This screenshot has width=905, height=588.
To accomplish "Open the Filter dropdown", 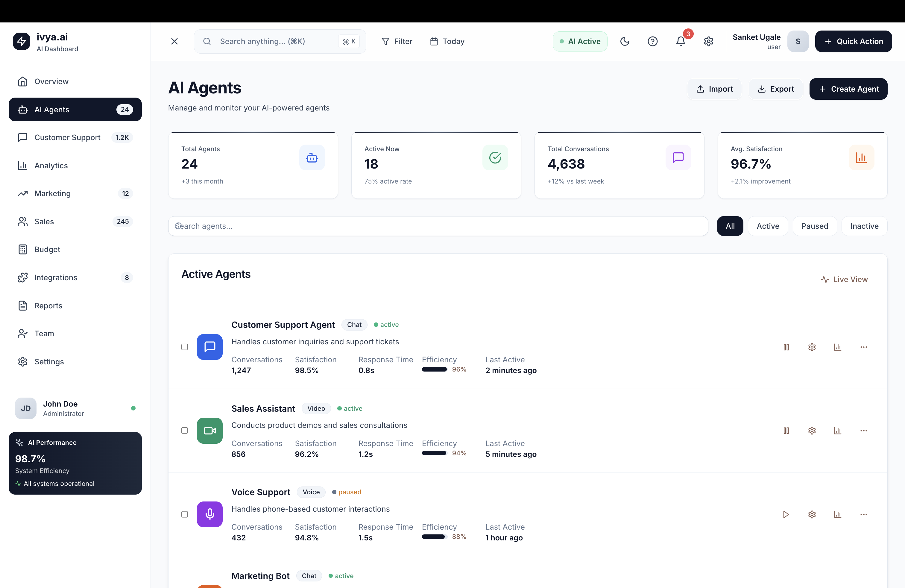I will pyautogui.click(x=397, y=41).
